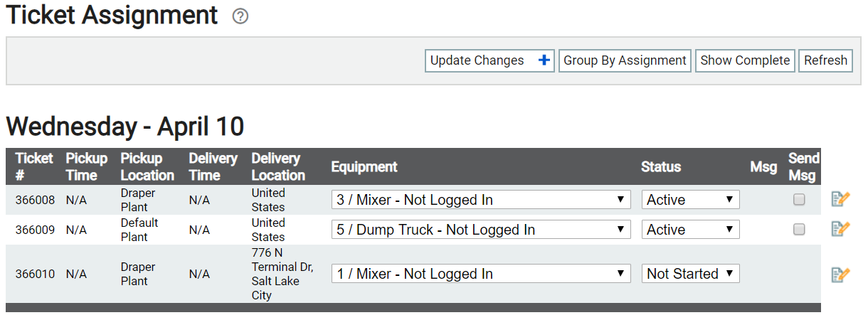This screenshot has width=868, height=320.
Task: Open the help icon beside Ticket Assignment
Action: pos(240,16)
